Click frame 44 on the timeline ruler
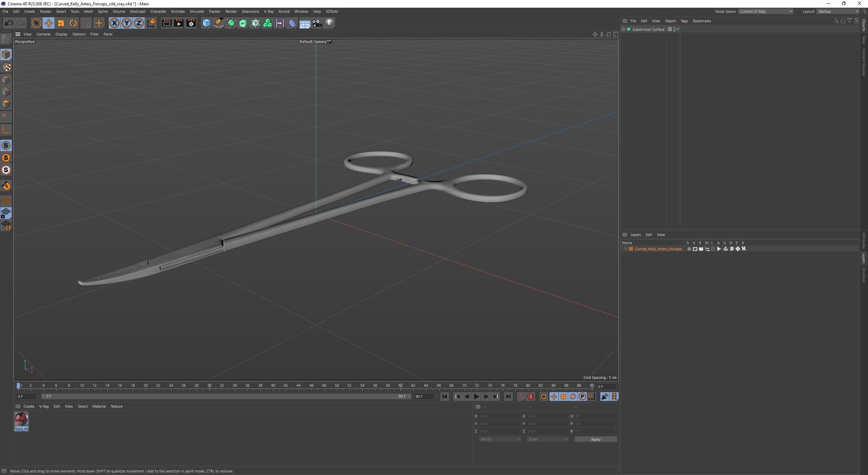Image resolution: width=868 pixels, height=475 pixels. point(298,386)
